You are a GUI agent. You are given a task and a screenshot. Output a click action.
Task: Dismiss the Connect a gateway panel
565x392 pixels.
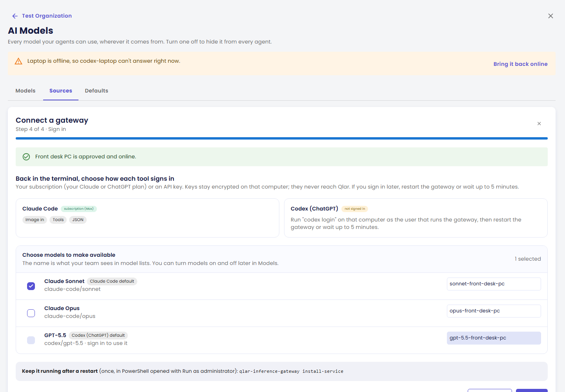(539, 123)
